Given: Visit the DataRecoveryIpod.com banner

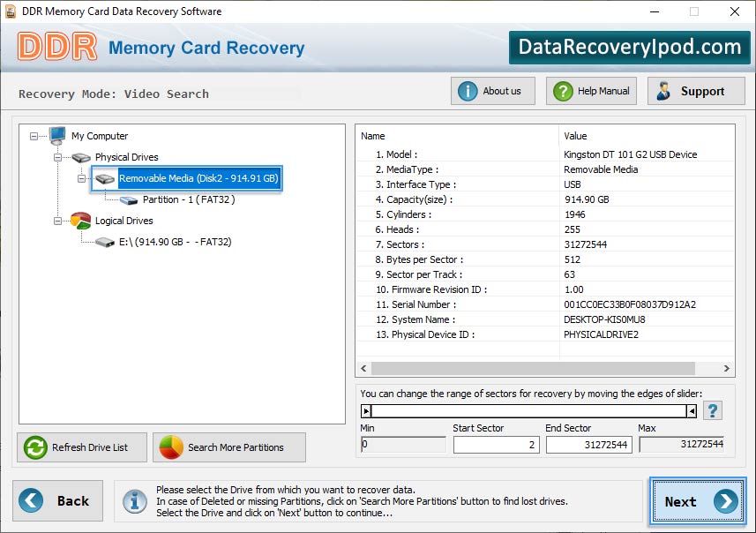Looking at the screenshot, I should [x=629, y=48].
